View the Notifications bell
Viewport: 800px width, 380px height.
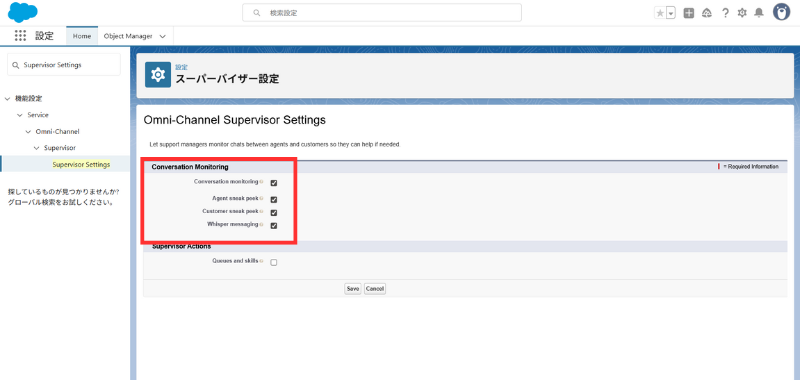click(x=759, y=13)
